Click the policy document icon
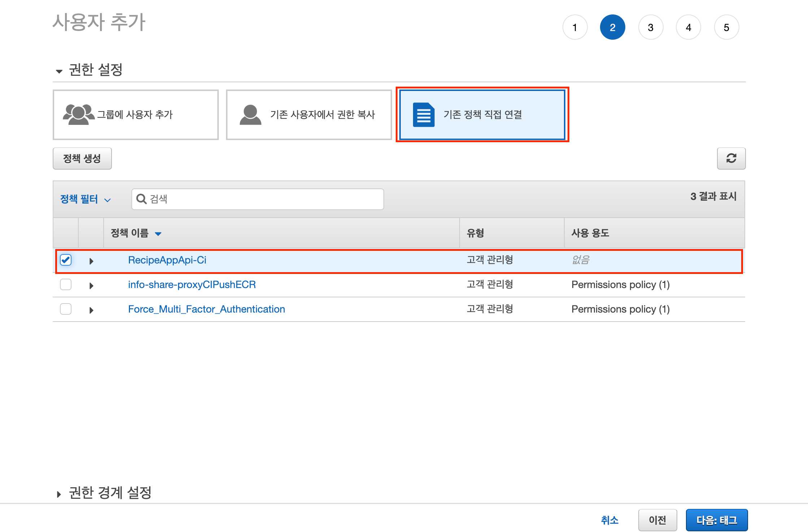The height and width of the screenshot is (532, 808). [x=423, y=115]
